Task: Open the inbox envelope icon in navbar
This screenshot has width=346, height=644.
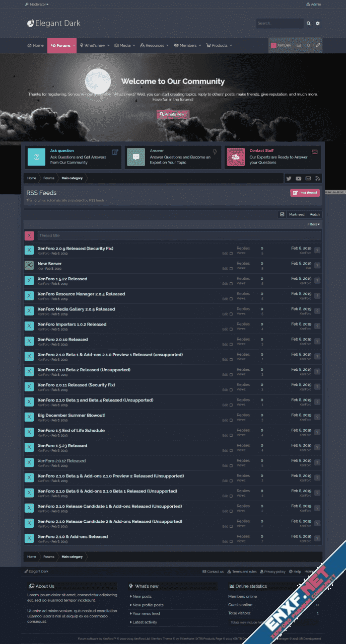Action: (x=299, y=45)
